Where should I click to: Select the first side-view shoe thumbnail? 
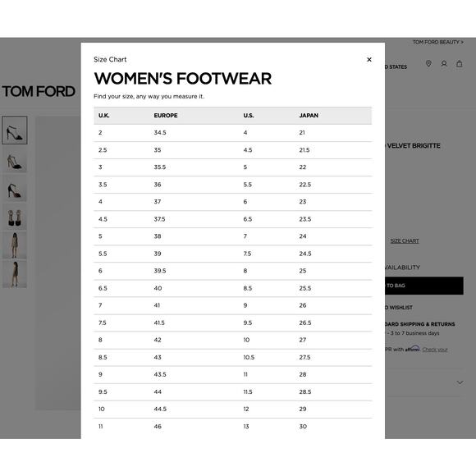click(15, 130)
